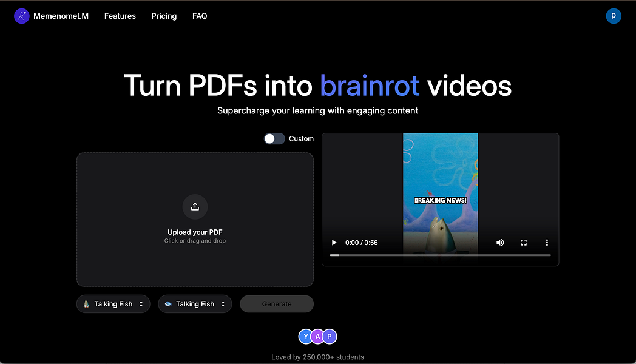The height and width of the screenshot is (364, 636).
Task: Click the 'Click or drag and drop' text
Action: pyautogui.click(x=195, y=241)
